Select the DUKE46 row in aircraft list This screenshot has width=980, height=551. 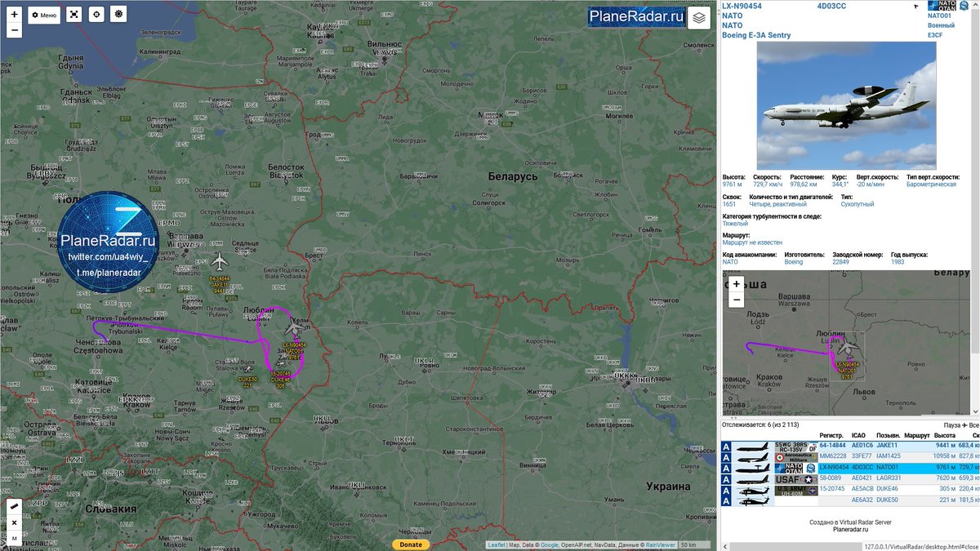click(850, 489)
